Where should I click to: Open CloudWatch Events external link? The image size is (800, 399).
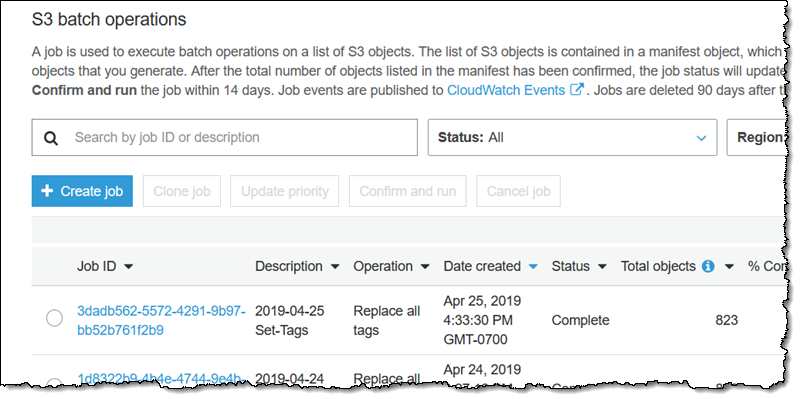coord(515,90)
